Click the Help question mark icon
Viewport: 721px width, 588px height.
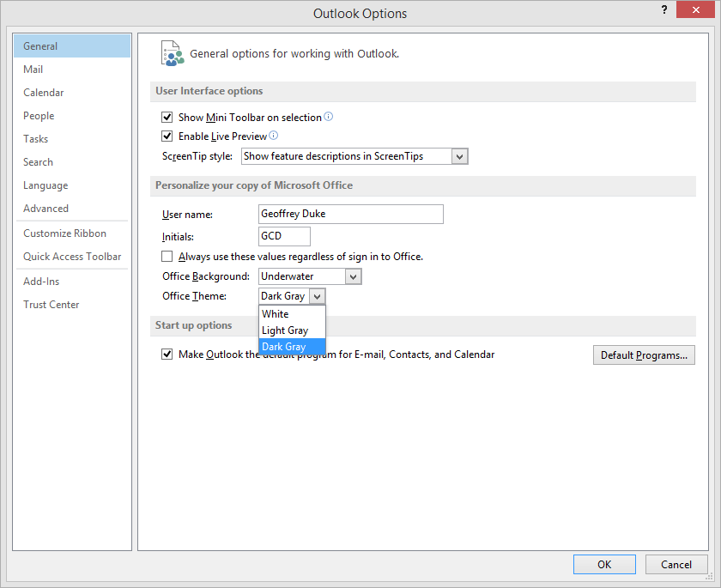[x=664, y=9]
